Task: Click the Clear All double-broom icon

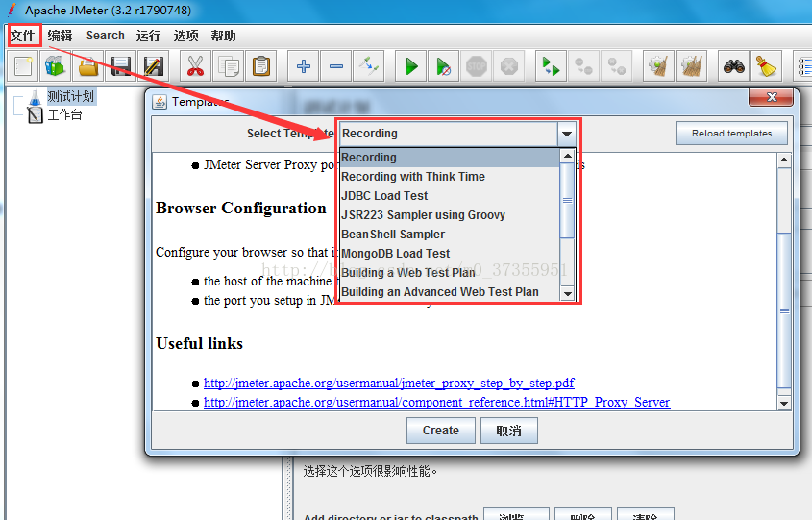Action: tap(691, 66)
